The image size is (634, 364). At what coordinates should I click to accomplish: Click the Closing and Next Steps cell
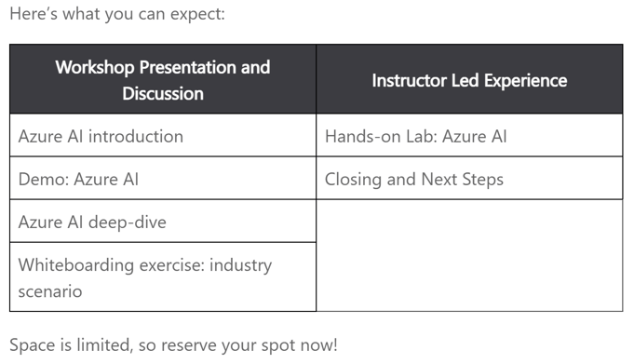pyautogui.click(x=469, y=178)
